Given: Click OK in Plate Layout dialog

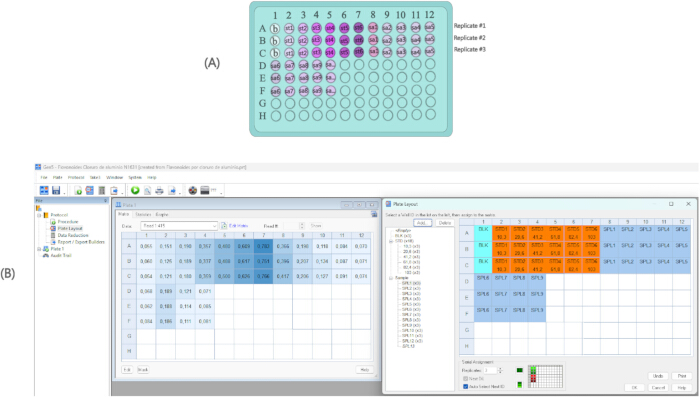Looking at the screenshot, I should pos(634,387).
